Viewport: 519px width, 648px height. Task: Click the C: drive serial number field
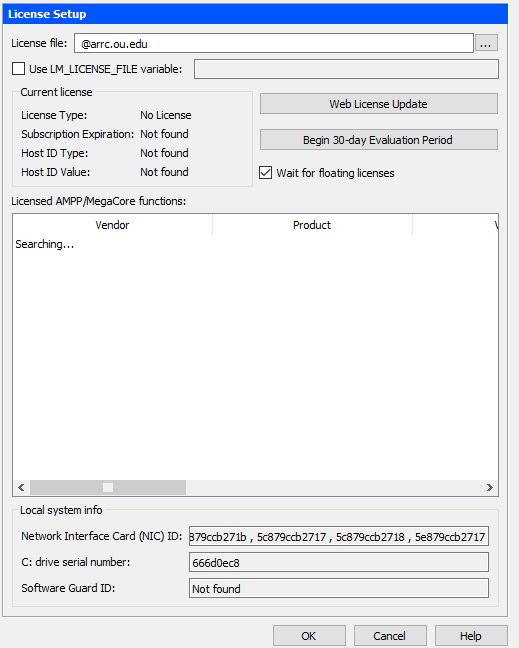339,562
